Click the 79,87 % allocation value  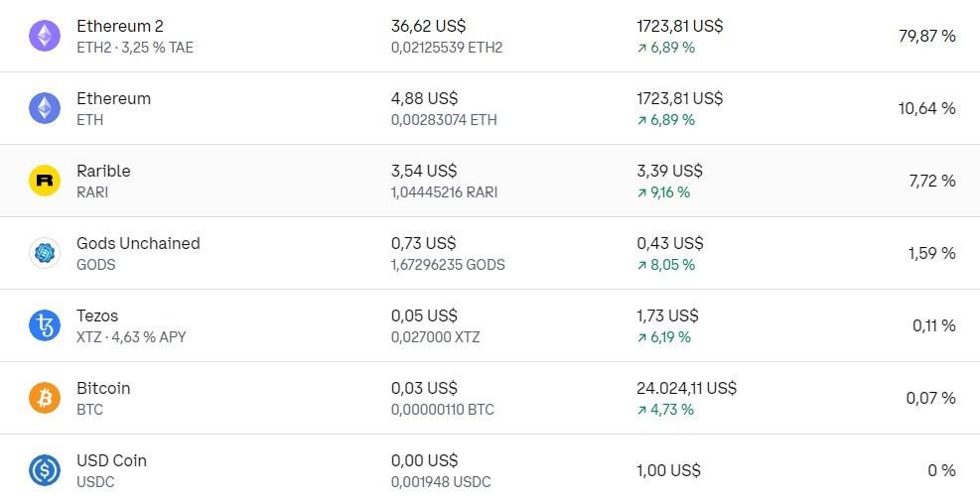click(x=927, y=37)
